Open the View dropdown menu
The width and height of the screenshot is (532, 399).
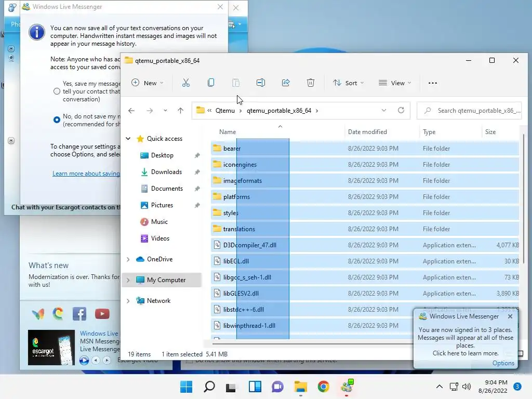[395, 83]
